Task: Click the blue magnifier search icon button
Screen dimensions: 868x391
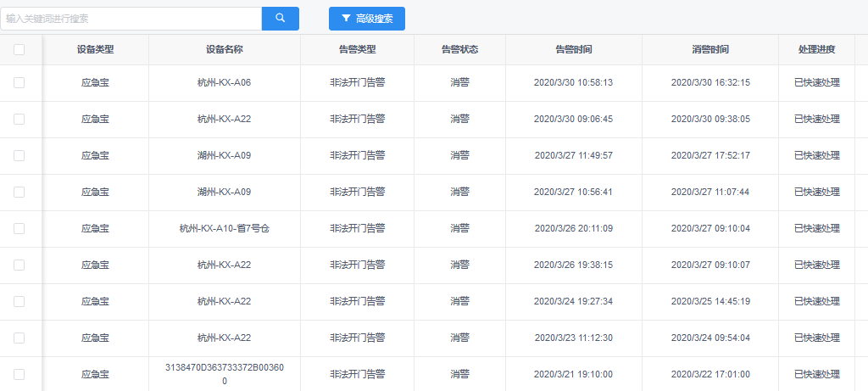Action: (x=281, y=19)
